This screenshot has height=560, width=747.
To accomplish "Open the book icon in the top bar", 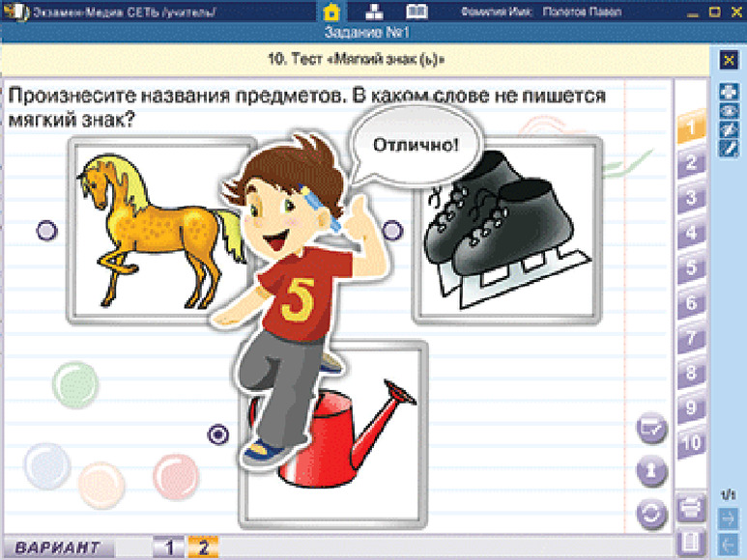I will point(417,12).
